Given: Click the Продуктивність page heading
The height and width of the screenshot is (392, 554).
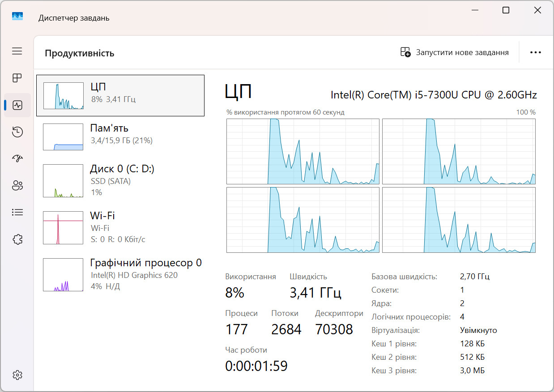Looking at the screenshot, I should coord(80,53).
